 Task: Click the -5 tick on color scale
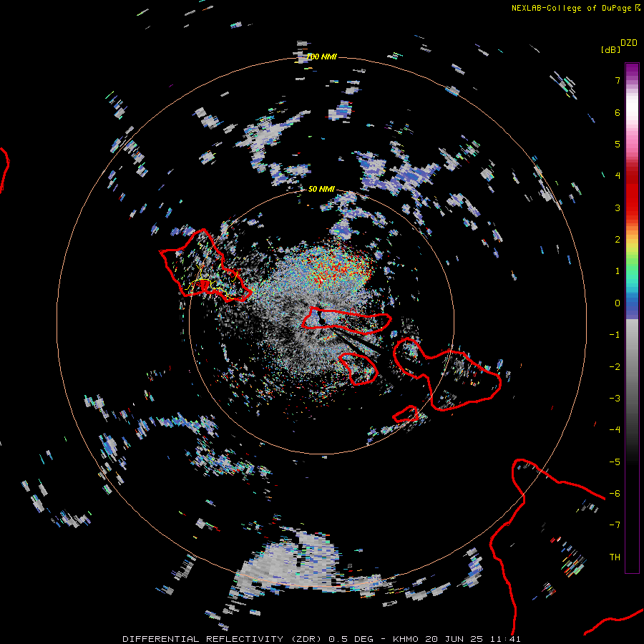pyautogui.click(x=615, y=462)
